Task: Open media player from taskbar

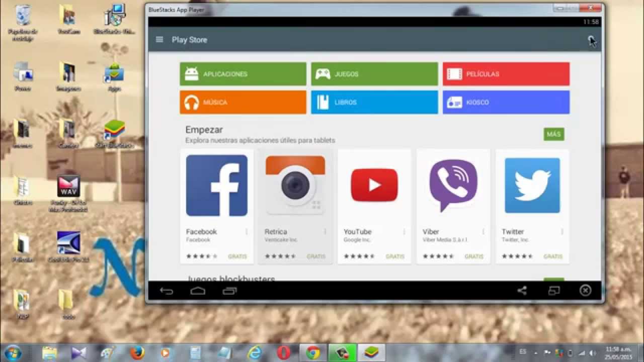Action: pos(167,353)
